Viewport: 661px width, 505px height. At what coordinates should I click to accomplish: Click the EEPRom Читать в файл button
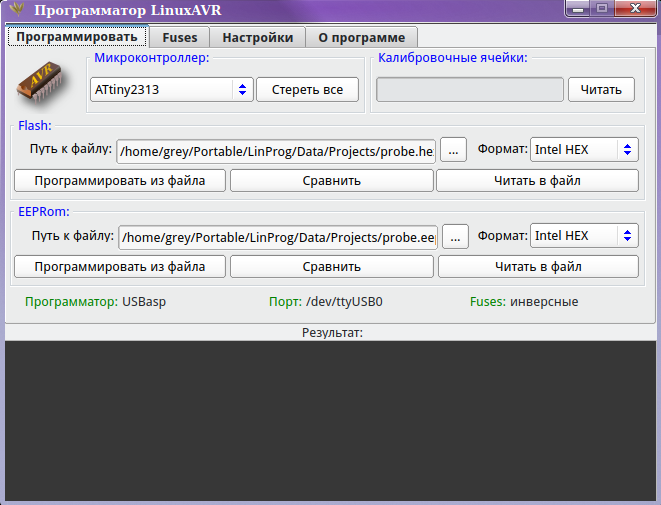538,266
